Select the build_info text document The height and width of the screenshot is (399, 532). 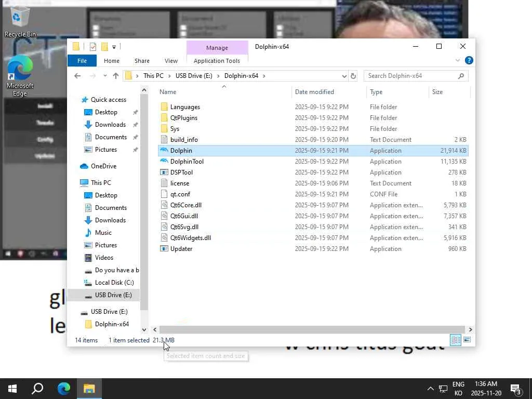pyautogui.click(x=313, y=139)
